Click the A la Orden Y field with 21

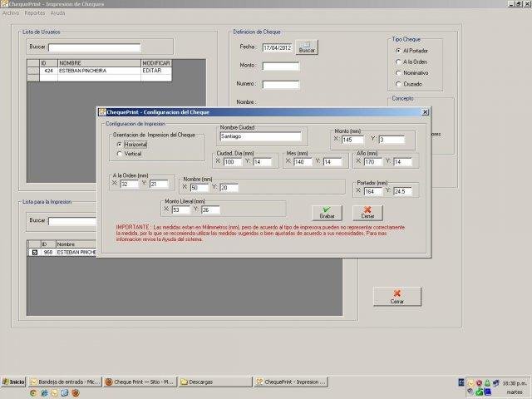[x=159, y=185]
